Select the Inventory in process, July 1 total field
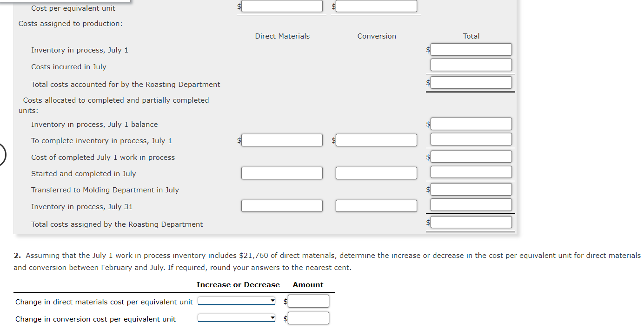The image size is (644, 329). click(x=471, y=49)
